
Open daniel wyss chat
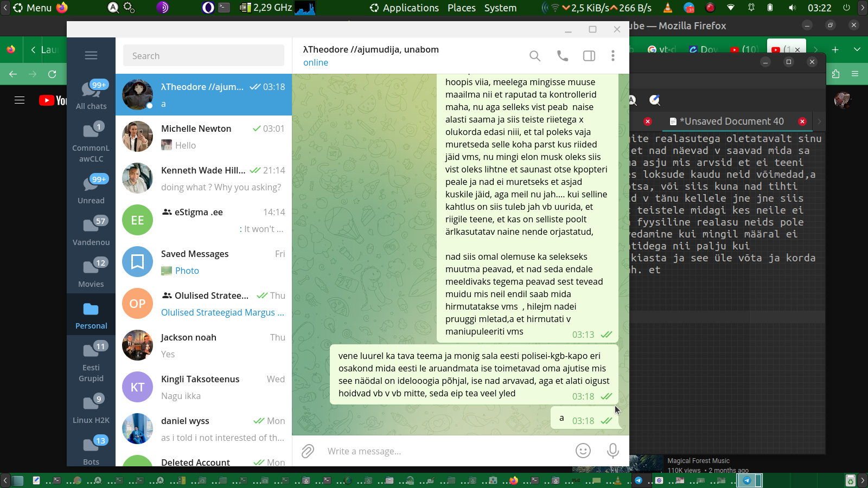pyautogui.click(x=203, y=429)
